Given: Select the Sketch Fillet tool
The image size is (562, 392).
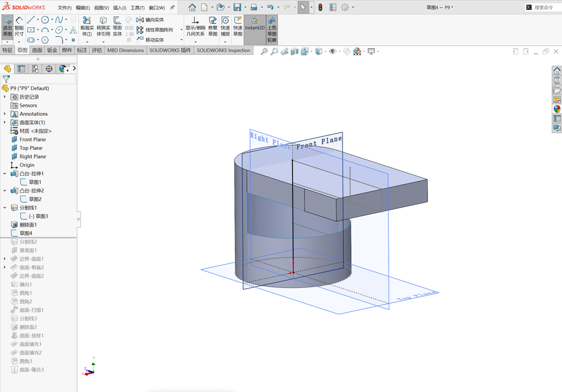Looking at the screenshot, I should click(x=59, y=40).
